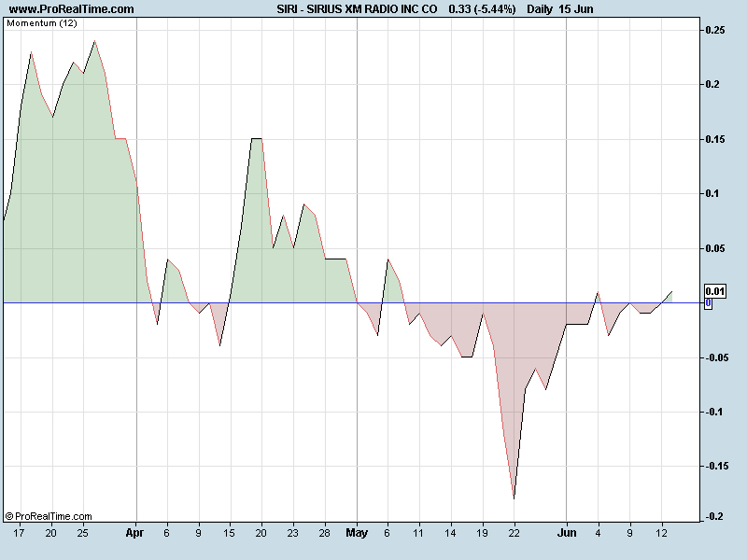Click the 12 date label in June
This screenshot has height=560, width=747.
(661, 533)
